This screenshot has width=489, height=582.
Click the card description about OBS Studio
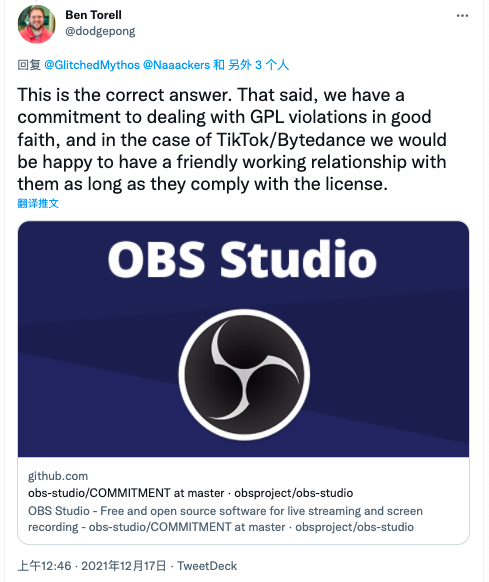pos(225,519)
